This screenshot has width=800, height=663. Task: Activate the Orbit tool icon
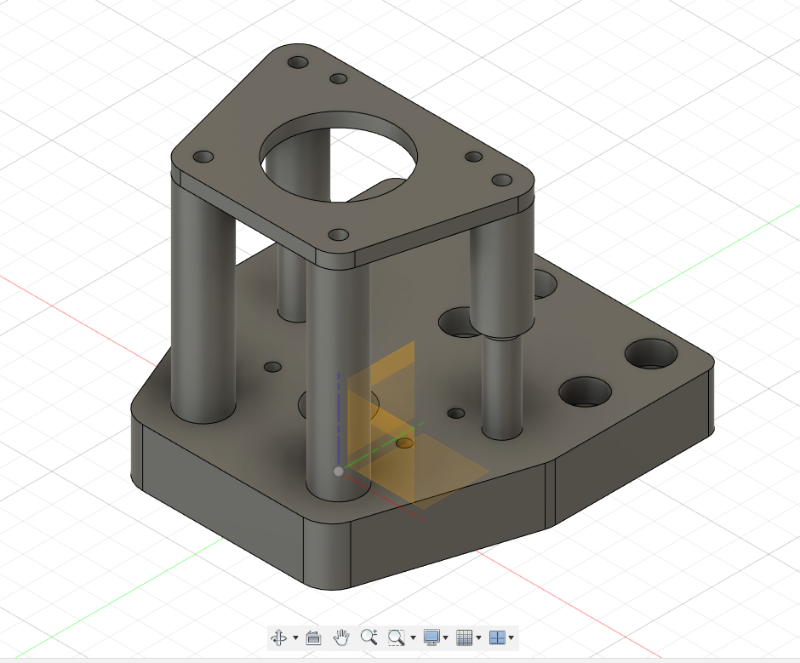click(280, 637)
